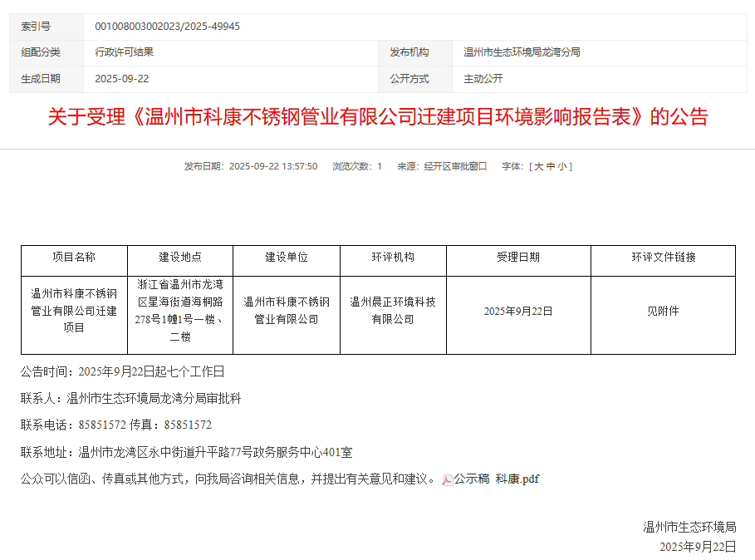Image resolution: width=755 pixels, height=560 pixels.
Task: Set font size to 中 (medium)
Action: pos(550,166)
